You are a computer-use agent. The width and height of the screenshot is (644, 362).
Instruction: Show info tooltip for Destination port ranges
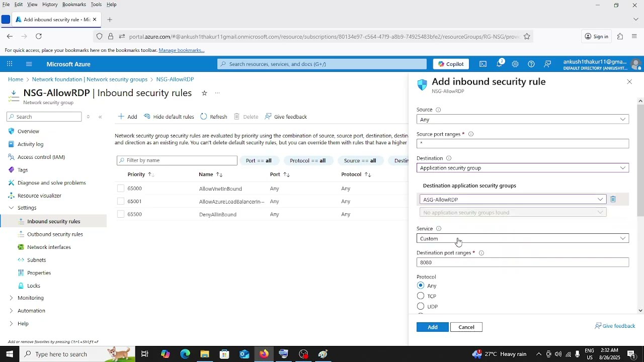pos(481,253)
